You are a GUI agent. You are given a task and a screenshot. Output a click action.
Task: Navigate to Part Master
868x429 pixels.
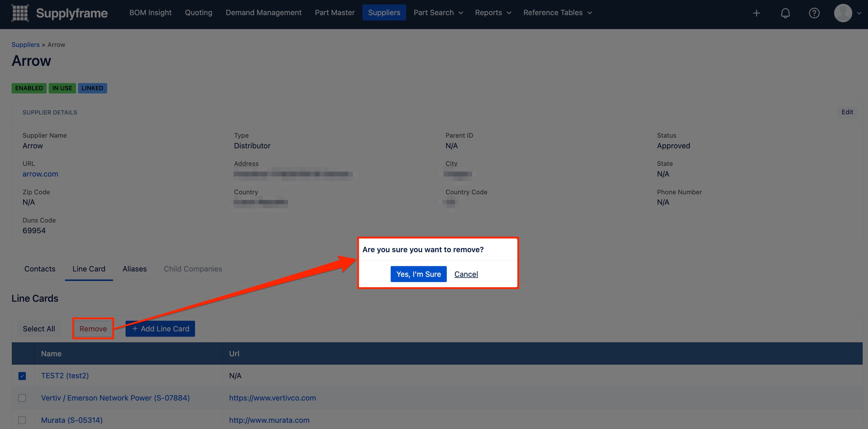pos(335,12)
